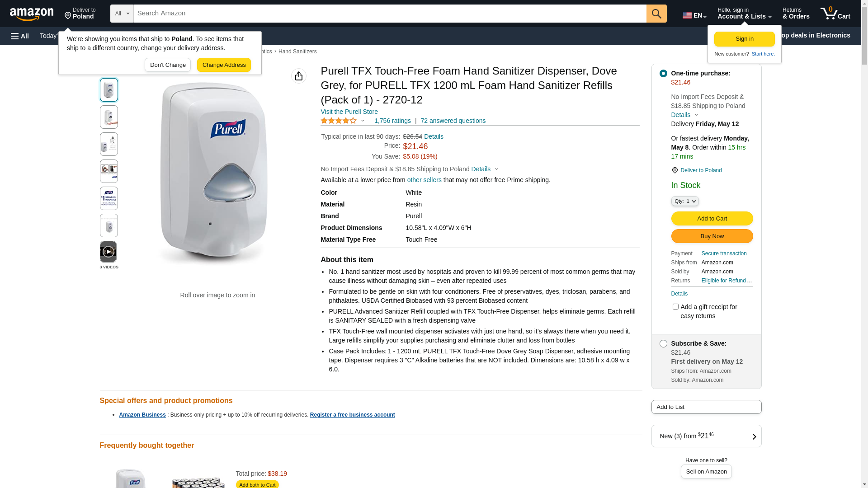Click the search magnifier button
868x488 pixels.
coord(656,14)
